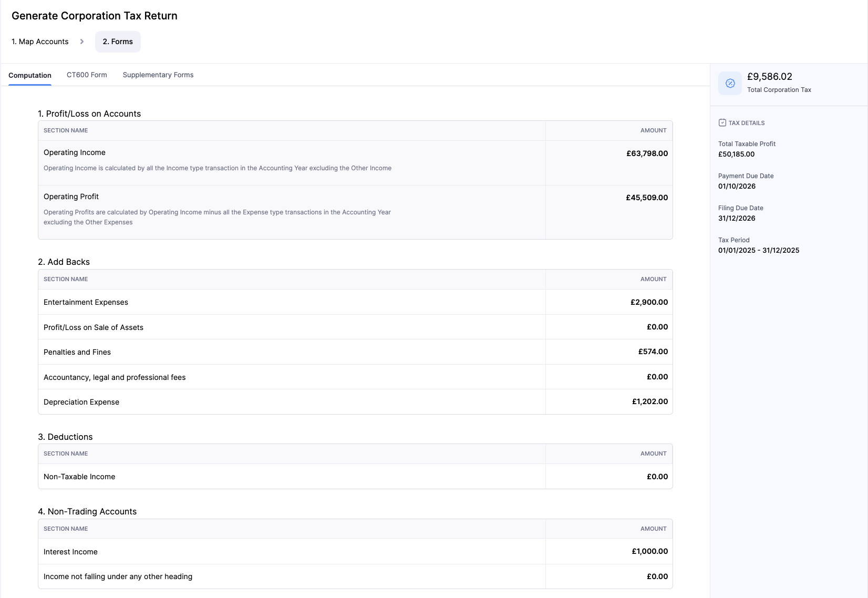Click the Payment Due Date 01/10/2026
The width and height of the screenshot is (868, 598).
737,187
